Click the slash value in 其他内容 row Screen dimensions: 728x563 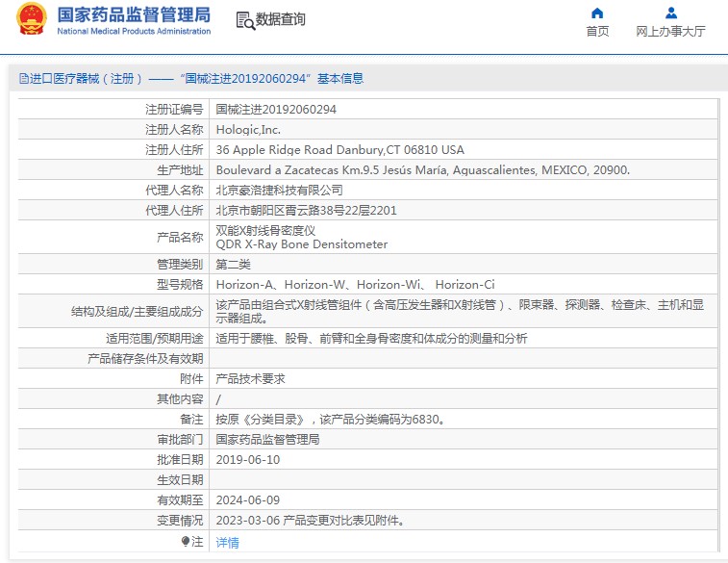coord(218,399)
